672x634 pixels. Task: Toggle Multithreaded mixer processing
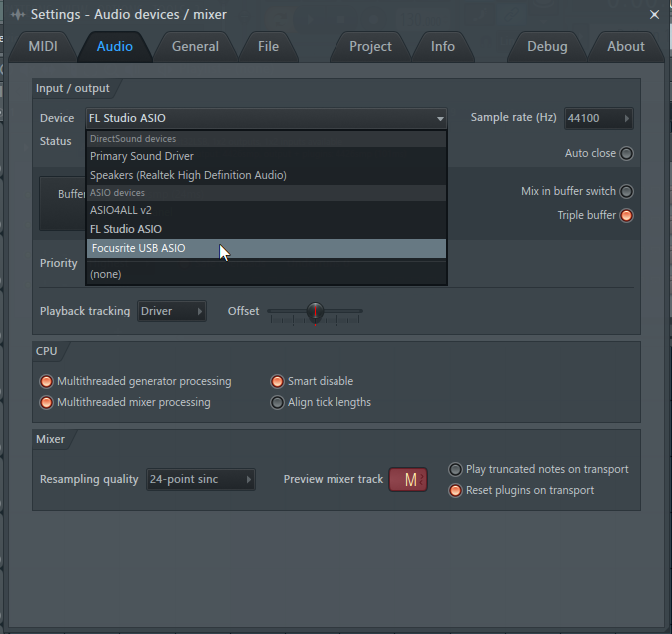(x=46, y=403)
